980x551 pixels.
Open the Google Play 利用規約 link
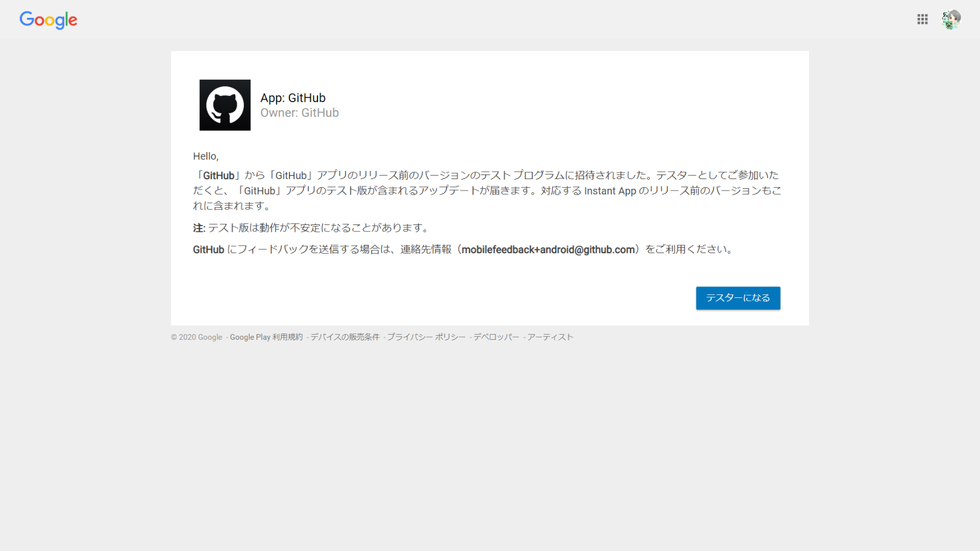point(266,337)
